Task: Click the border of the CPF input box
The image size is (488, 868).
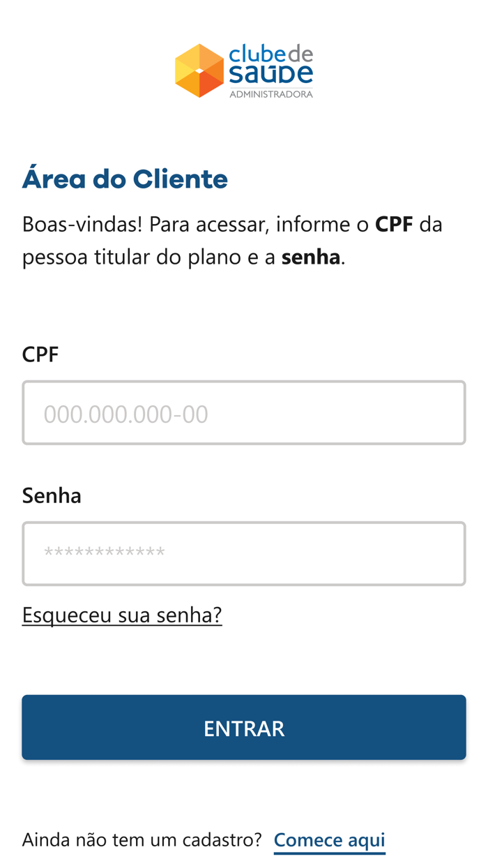Action: tap(244, 382)
